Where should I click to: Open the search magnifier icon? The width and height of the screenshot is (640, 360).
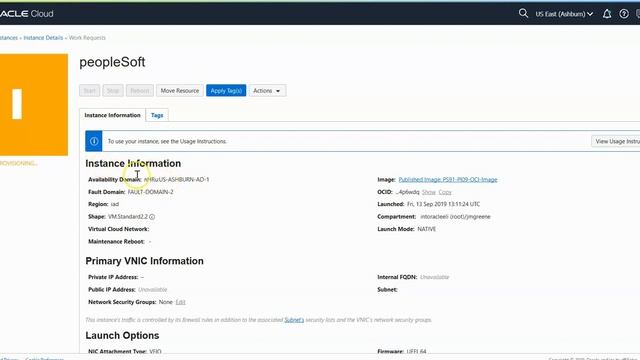pos(523,13)
